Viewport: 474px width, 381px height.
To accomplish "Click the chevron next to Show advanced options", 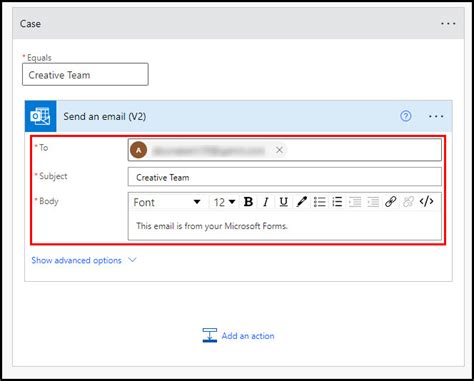I will tap(132, 260).
